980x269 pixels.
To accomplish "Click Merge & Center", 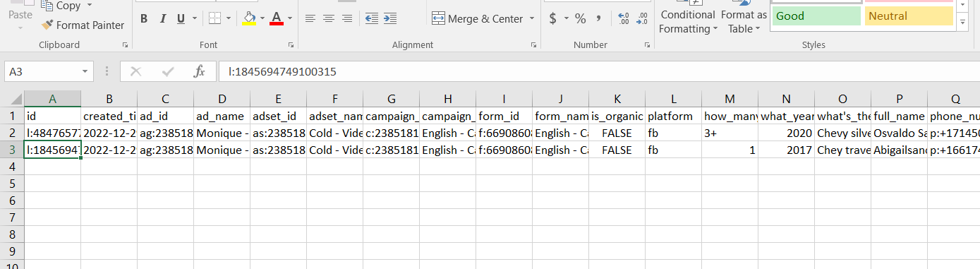I will tap(477, 18).
